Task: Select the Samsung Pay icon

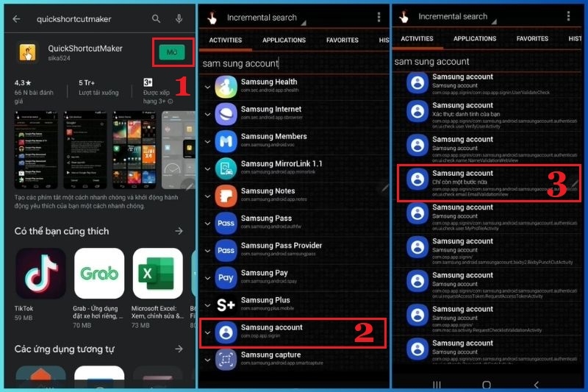Action: coord(226,278)
